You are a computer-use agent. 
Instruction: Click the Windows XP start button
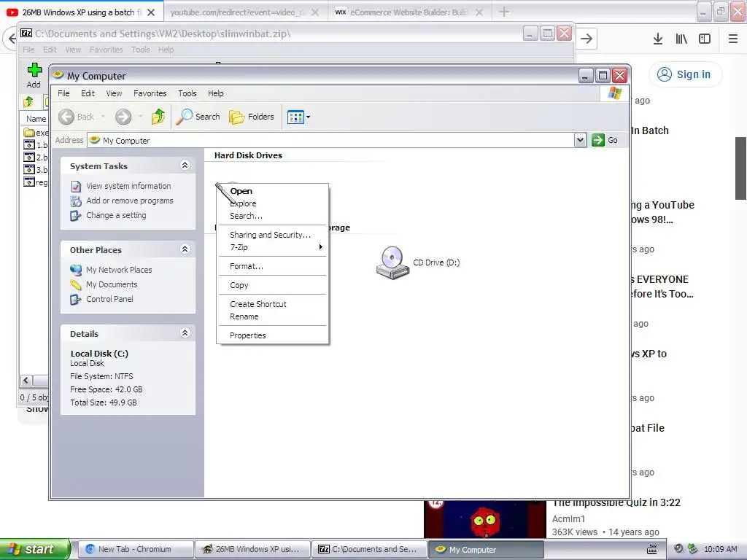click(34, 550)
